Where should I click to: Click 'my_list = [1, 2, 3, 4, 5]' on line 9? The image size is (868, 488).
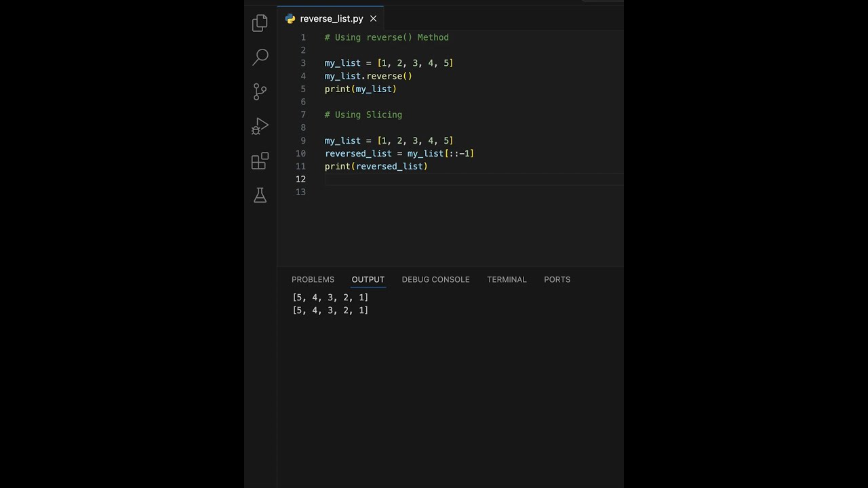(389, 140)
